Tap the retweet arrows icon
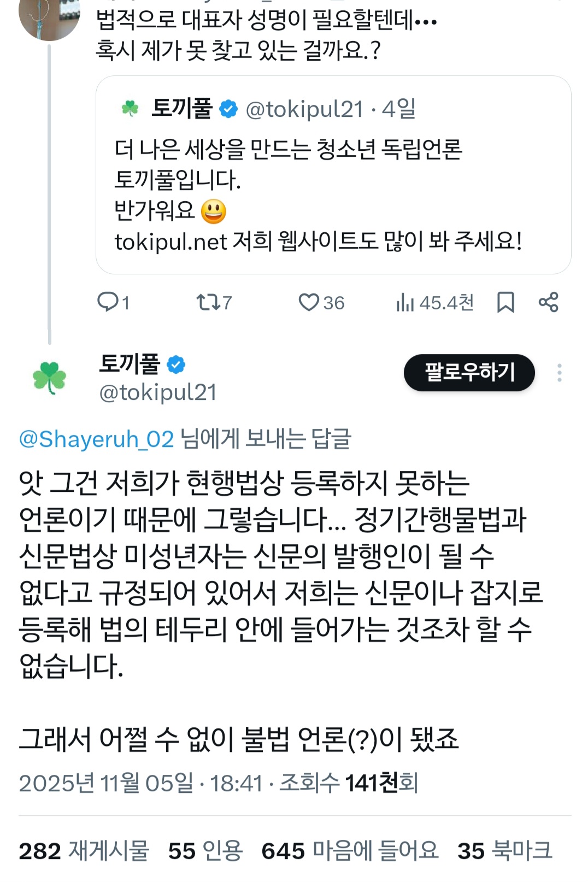This screenshot has width=588, height=882. point(208,302)
